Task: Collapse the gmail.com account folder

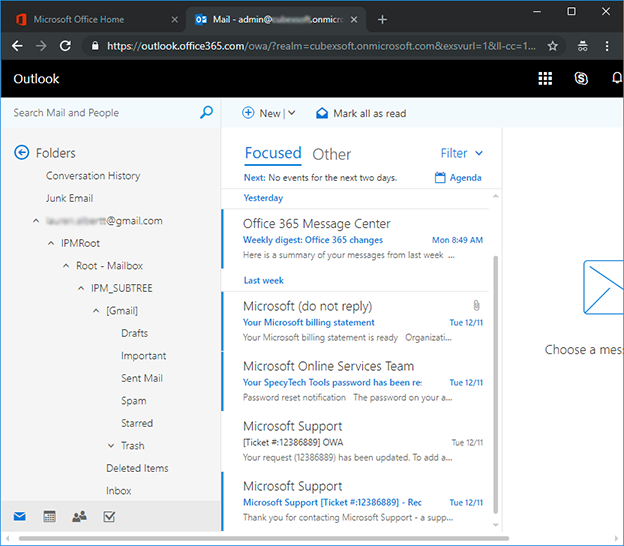Action: point(36,220)
